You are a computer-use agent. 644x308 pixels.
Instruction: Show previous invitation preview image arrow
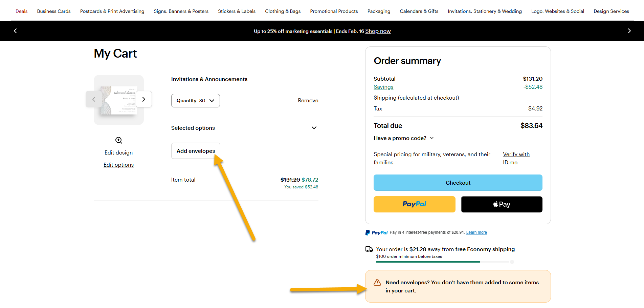coord(94,99)
